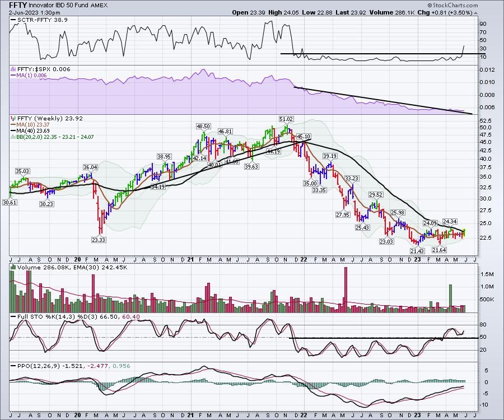This screenshot has width=504, height=420.
Task: Click year marker 21 on bottom time axis
Action: (x=192, y=415)
